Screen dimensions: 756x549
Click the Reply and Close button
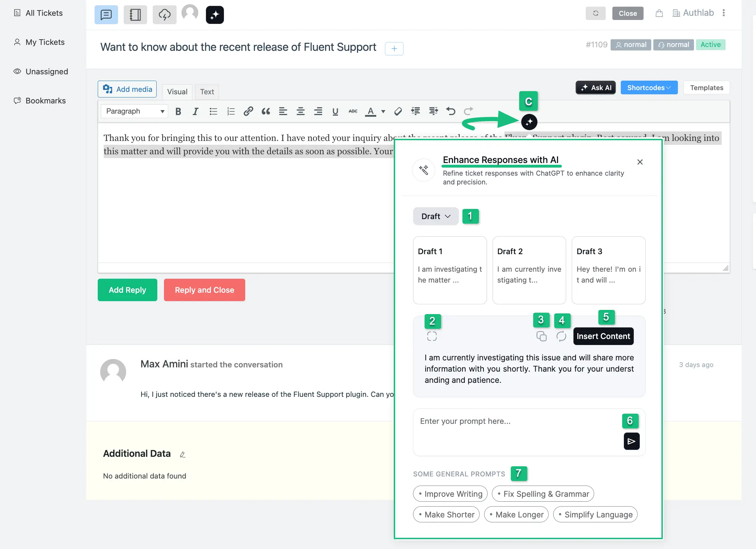point(205,290)
